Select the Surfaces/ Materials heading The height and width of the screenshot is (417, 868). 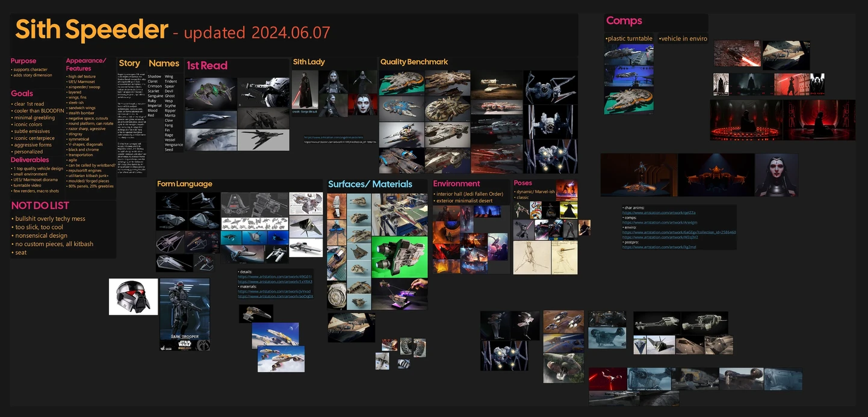coord(370,184)
